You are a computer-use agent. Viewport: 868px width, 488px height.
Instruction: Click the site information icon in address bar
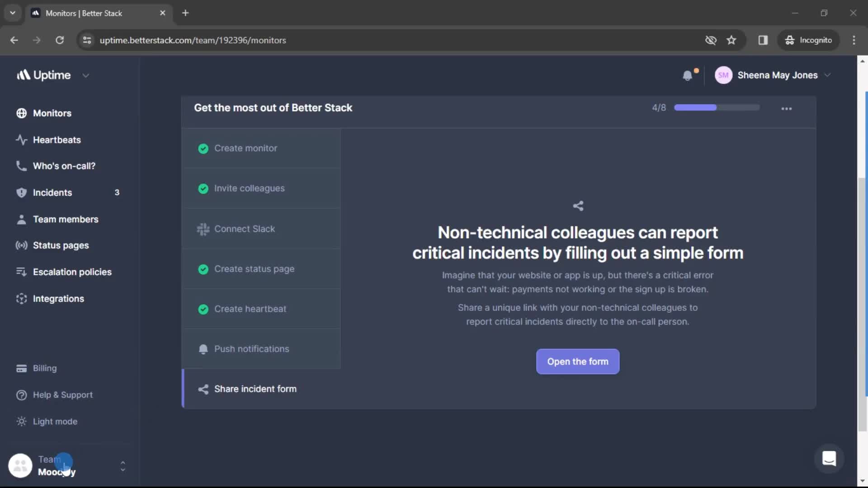point(87,40)
